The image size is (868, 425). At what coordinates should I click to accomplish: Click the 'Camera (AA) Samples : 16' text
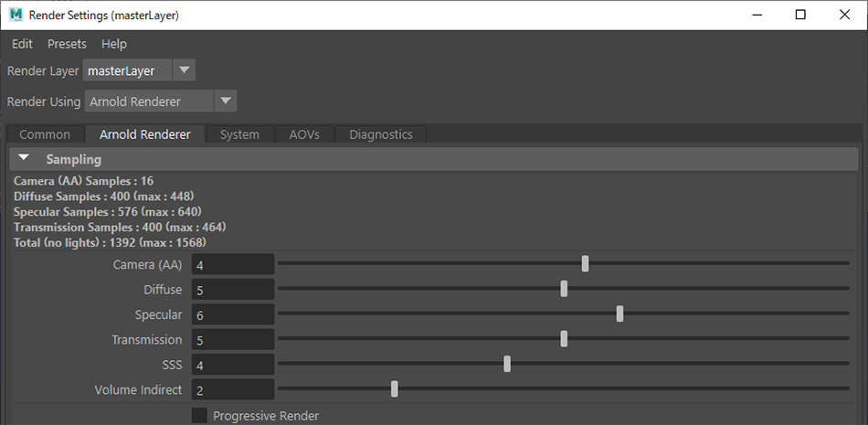[83, 181]
